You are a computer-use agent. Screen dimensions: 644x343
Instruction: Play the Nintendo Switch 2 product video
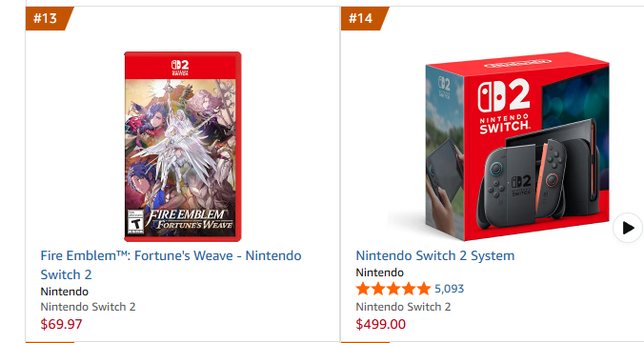click(x=628, y=228)
